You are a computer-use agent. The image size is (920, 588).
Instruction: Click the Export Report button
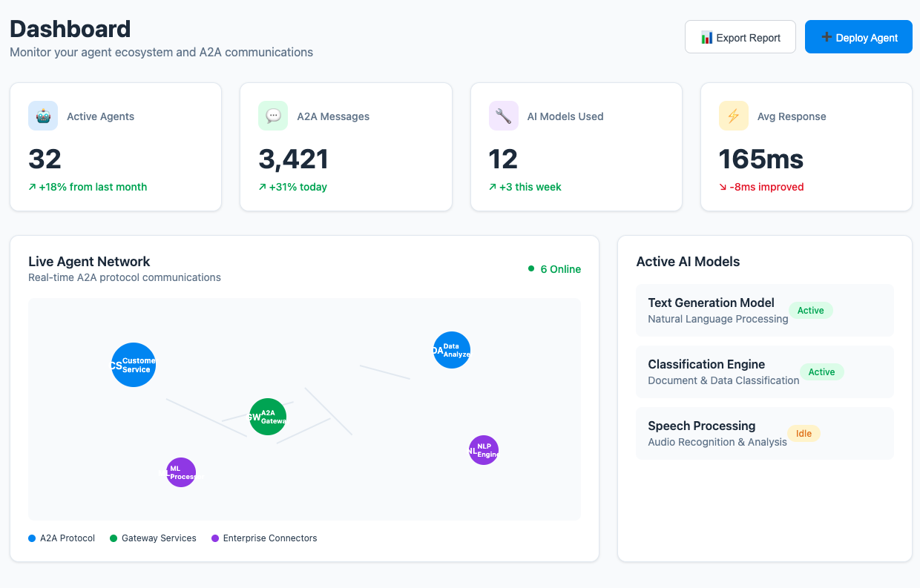(740, 37)
